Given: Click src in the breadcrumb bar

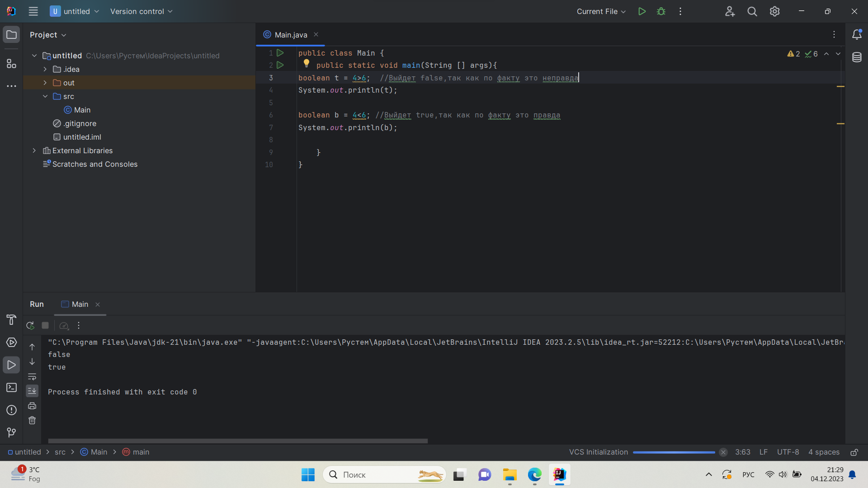Looking at the screenshot, I should [x=60, y=452].
